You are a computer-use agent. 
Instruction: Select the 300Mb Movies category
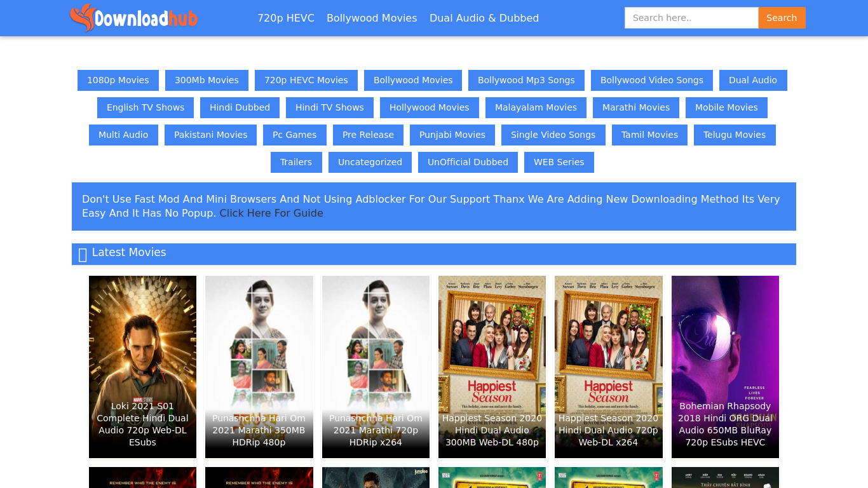point(207,80)
